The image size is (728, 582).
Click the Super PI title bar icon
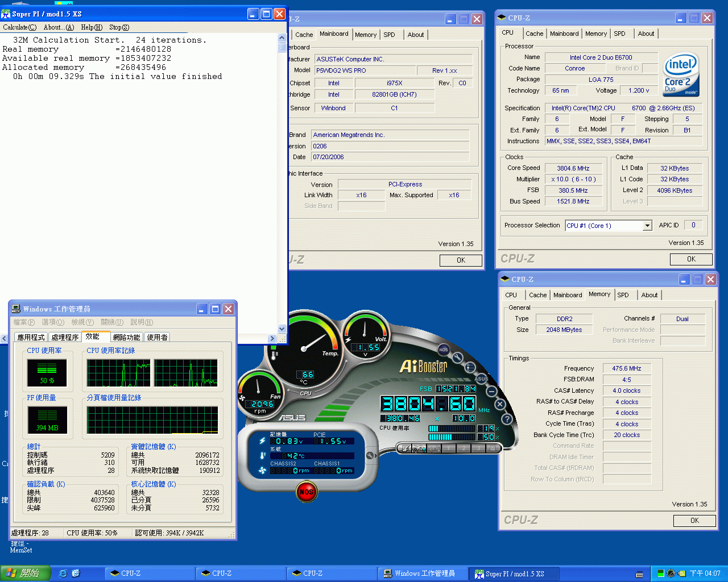click(x=6, y=14)
